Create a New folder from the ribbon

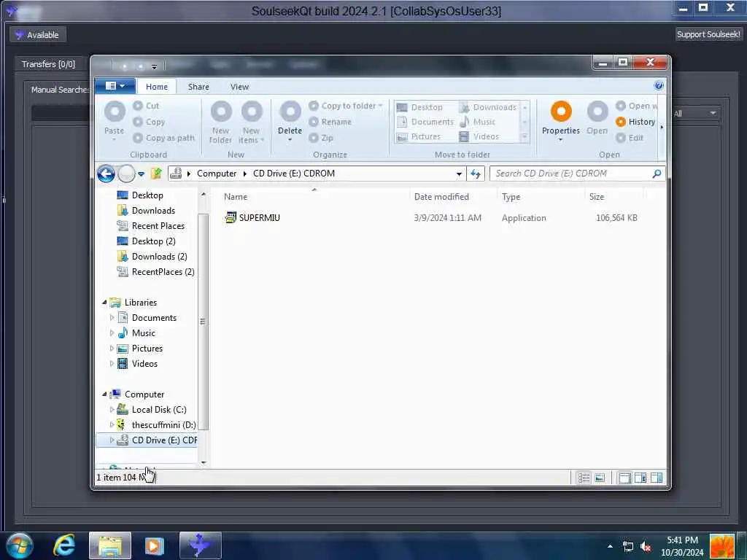coord(220,122)
